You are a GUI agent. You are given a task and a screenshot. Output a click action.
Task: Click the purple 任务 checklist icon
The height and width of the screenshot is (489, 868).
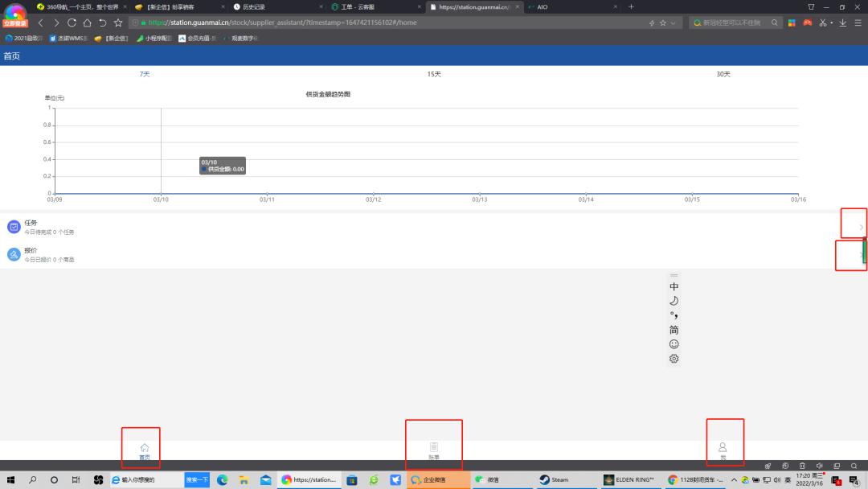[x=14, y=227]
